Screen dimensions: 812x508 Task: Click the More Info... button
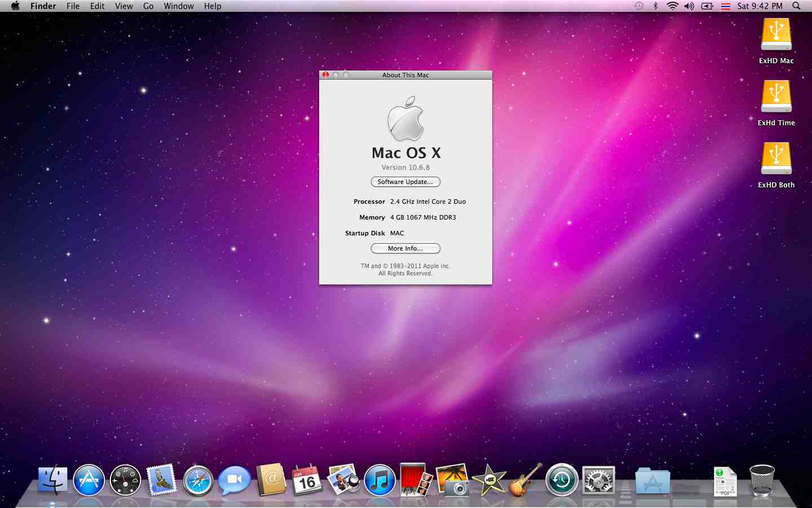tap(405, 248)
